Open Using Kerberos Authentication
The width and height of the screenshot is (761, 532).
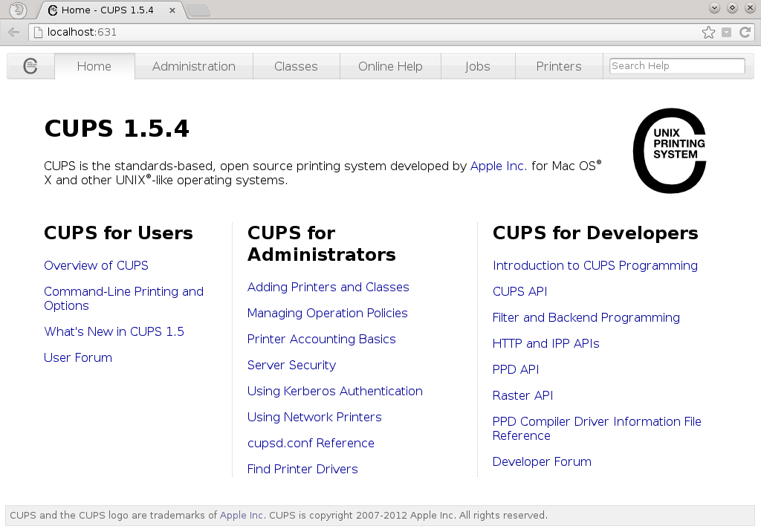(x=335, y=392)
